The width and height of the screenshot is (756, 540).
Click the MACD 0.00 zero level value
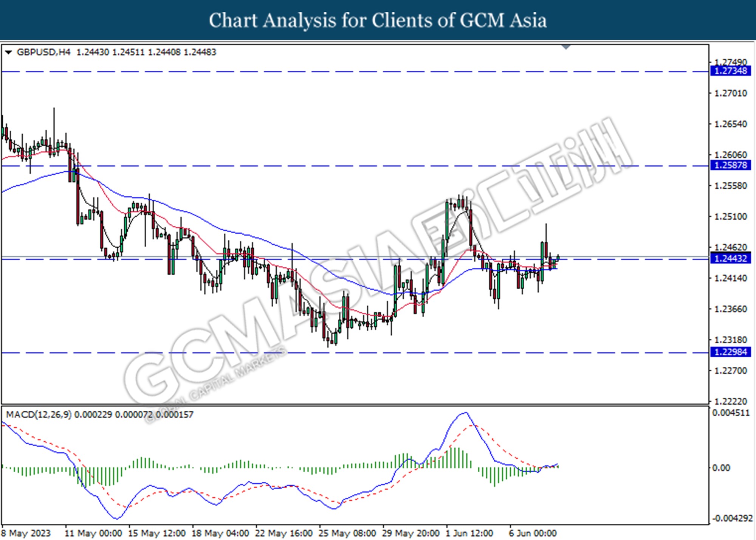(721, 468)
